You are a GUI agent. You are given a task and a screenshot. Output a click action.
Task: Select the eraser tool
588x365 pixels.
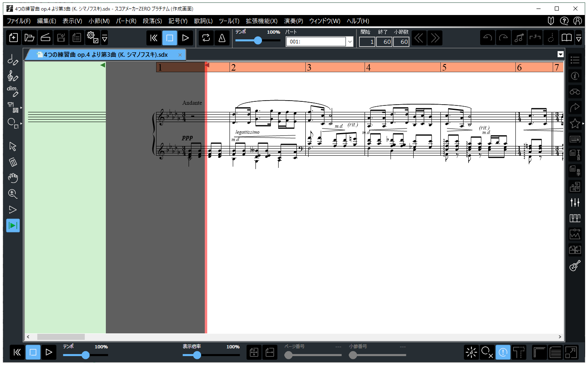point(13,162)
